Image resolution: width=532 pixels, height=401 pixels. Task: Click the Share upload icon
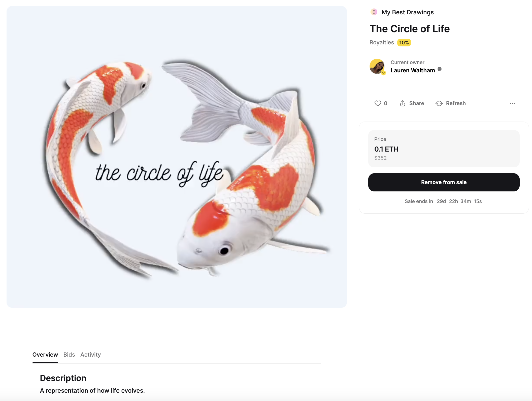click(x=403, y=103)
